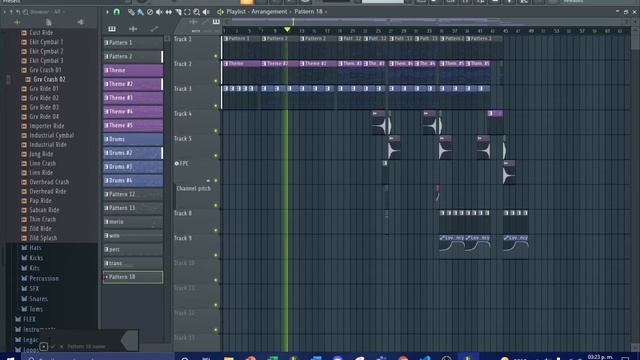
Task: Click the green playhead marker on timeline
Action: (287, 29)
